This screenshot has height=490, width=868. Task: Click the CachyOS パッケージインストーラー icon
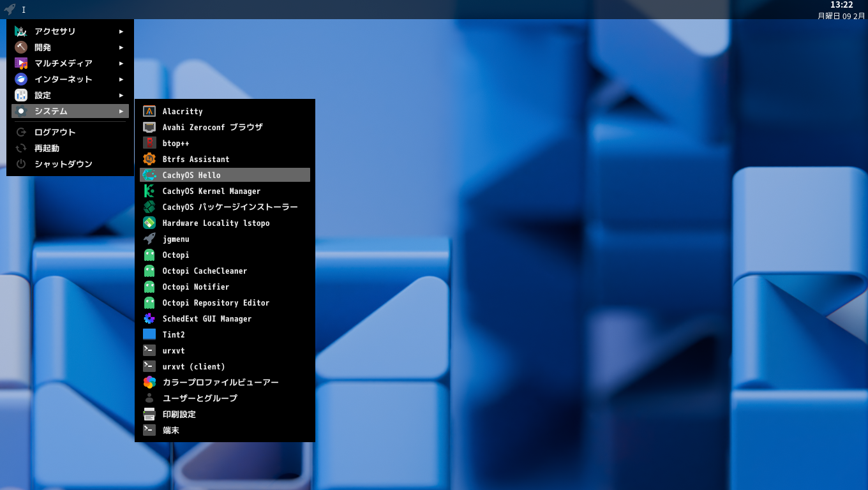click(x=149, y=207)
